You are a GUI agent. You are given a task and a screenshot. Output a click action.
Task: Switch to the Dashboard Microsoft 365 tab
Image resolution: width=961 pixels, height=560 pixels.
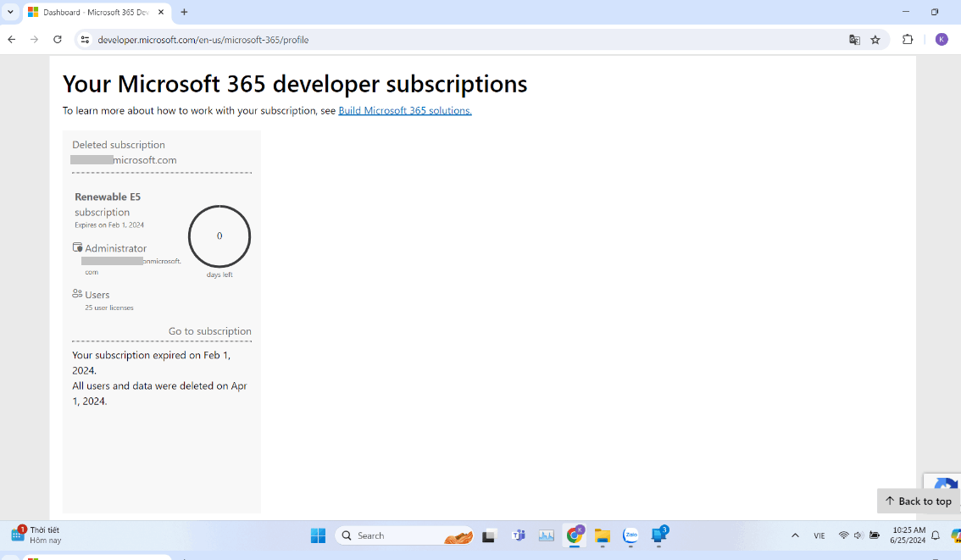click(95, 12)
